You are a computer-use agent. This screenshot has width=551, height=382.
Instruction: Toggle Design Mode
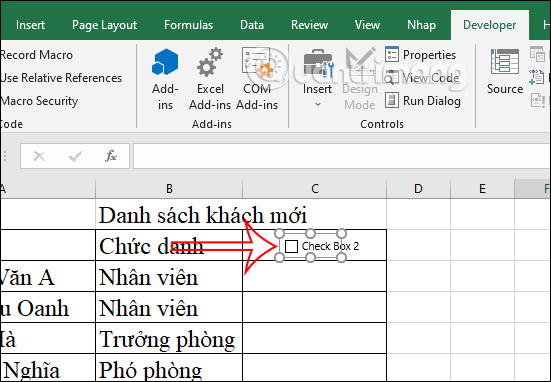360,79
